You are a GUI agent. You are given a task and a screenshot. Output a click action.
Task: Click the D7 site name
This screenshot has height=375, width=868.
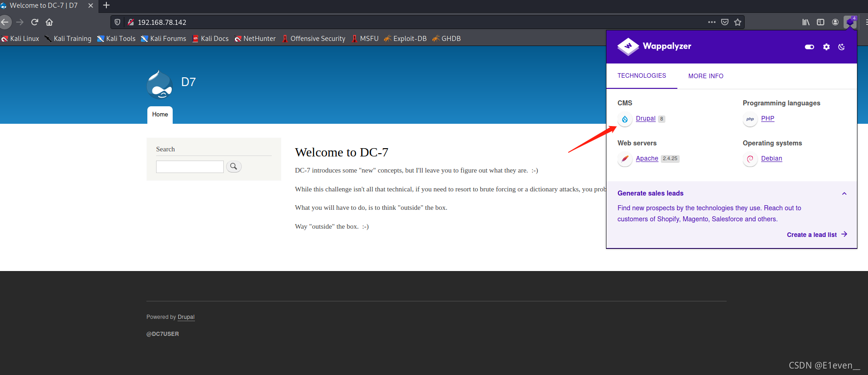click(188, 82)
